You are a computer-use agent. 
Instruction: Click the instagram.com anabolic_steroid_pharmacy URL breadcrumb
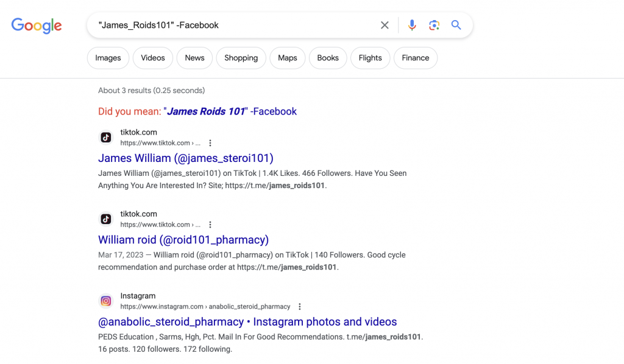click(x=205, y=306)
